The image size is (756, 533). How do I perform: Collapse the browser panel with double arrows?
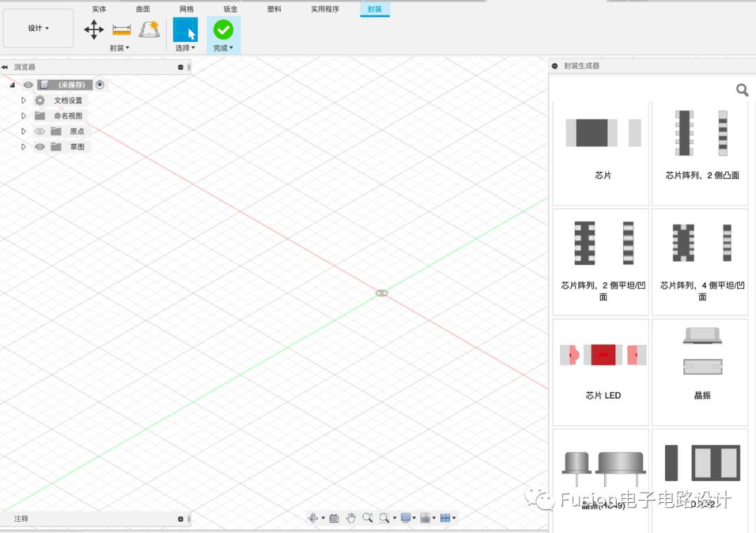(4, 67)
